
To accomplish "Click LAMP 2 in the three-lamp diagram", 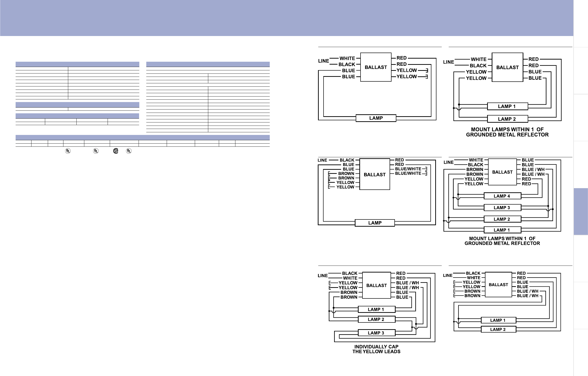I will [x=376, y=319].
